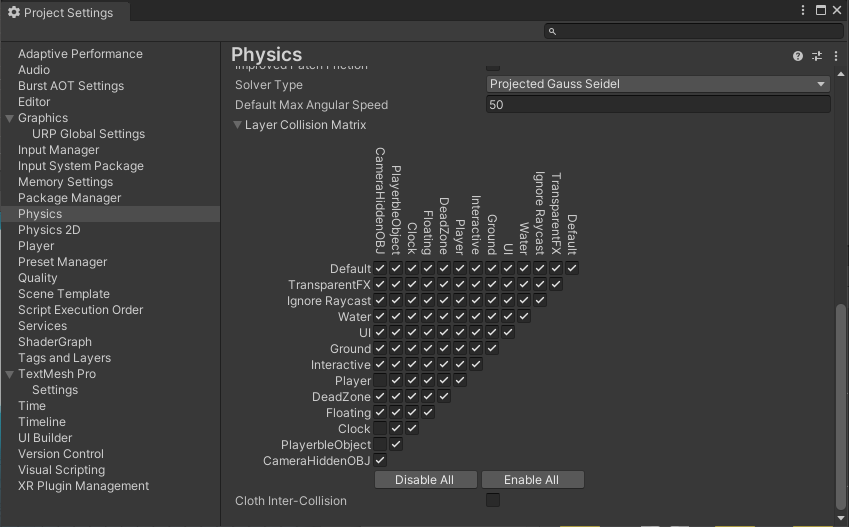The height and width of the screenshot is (527, 849).
Task: Click the Default Max Angular Speed field
Action: [658, 105]
